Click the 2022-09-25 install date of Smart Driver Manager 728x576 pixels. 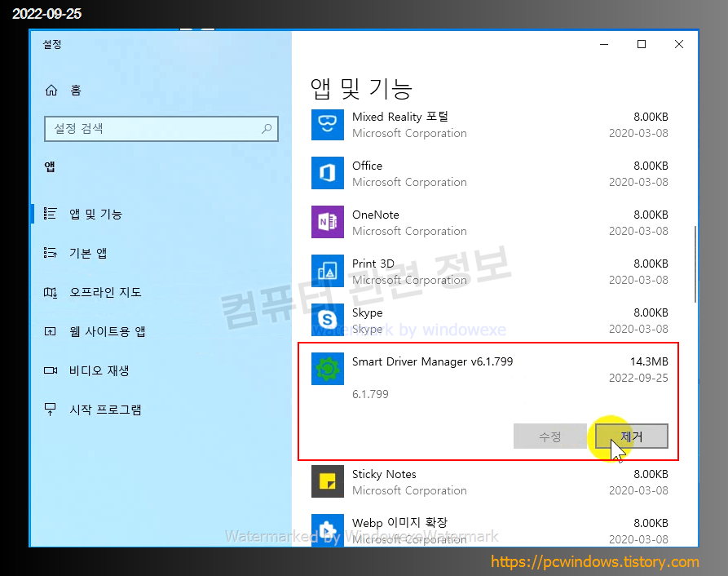point(638,378)
